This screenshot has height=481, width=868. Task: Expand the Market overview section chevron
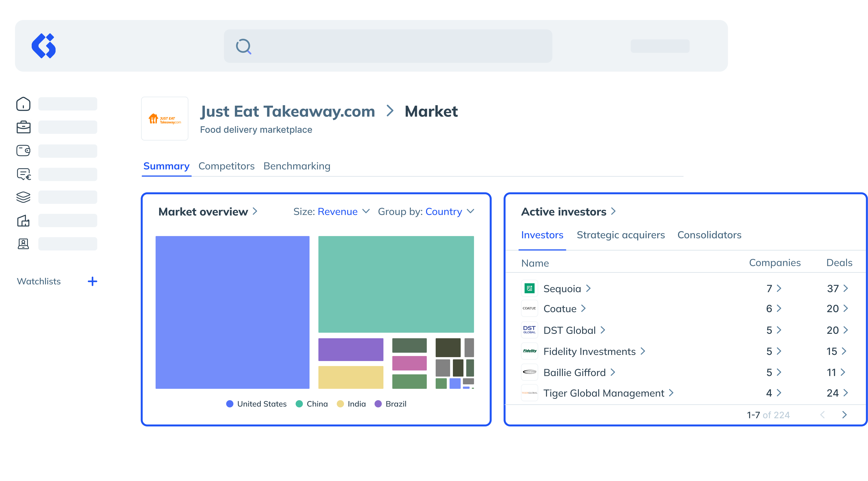tap(255, 211)
